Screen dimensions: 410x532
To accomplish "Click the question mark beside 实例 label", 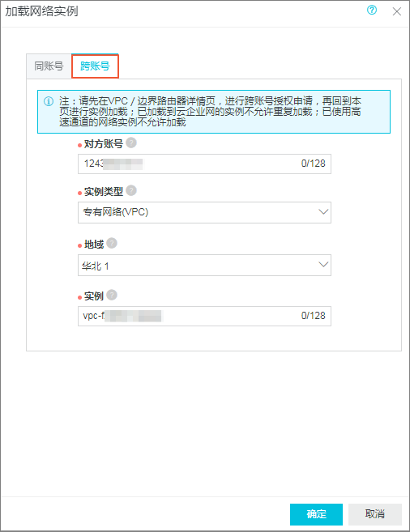I will (x=112, y=296).
